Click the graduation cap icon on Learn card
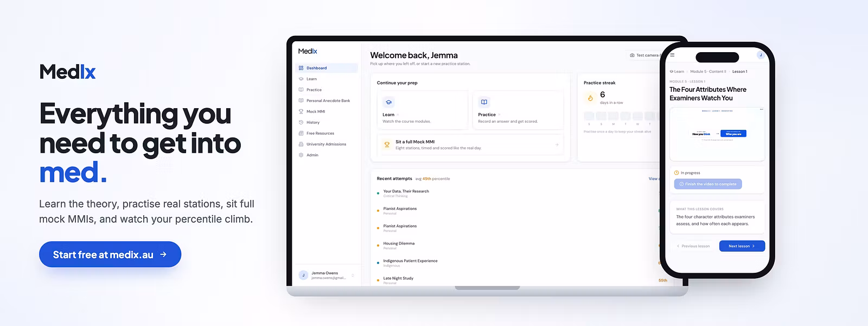Image resolution: width=868 pixels, height=326 pixels. click(388, 102)
